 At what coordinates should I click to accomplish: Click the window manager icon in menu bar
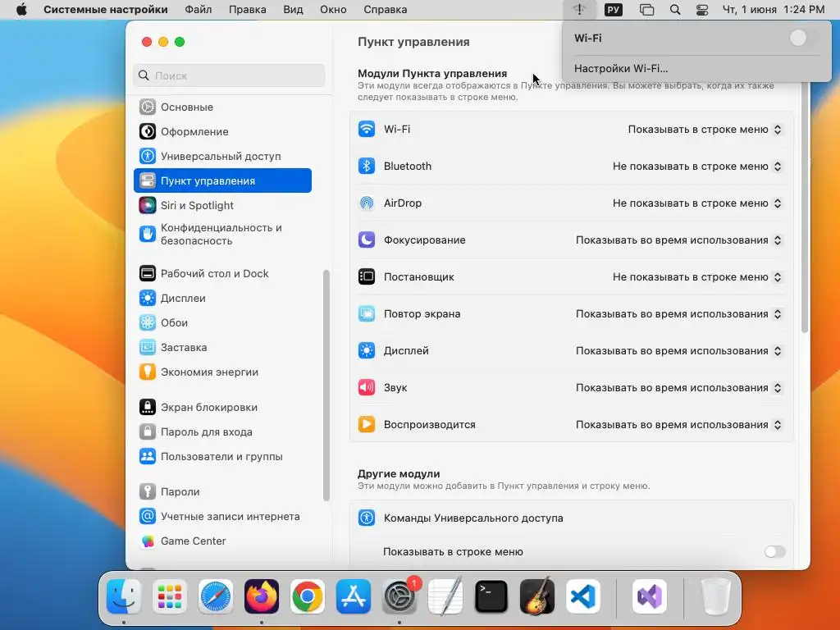646,10
